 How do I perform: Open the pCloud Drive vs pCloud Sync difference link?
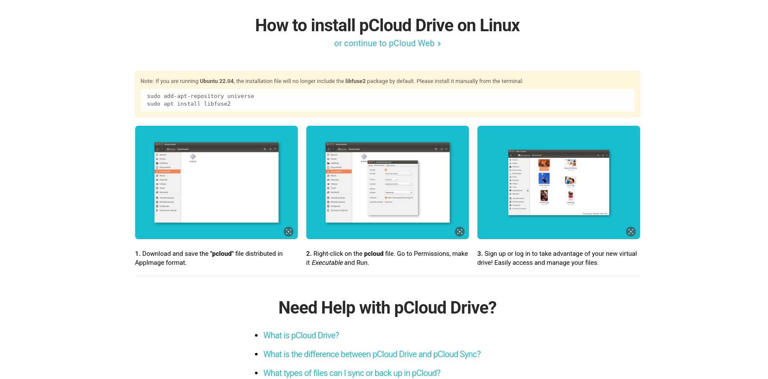372,354
